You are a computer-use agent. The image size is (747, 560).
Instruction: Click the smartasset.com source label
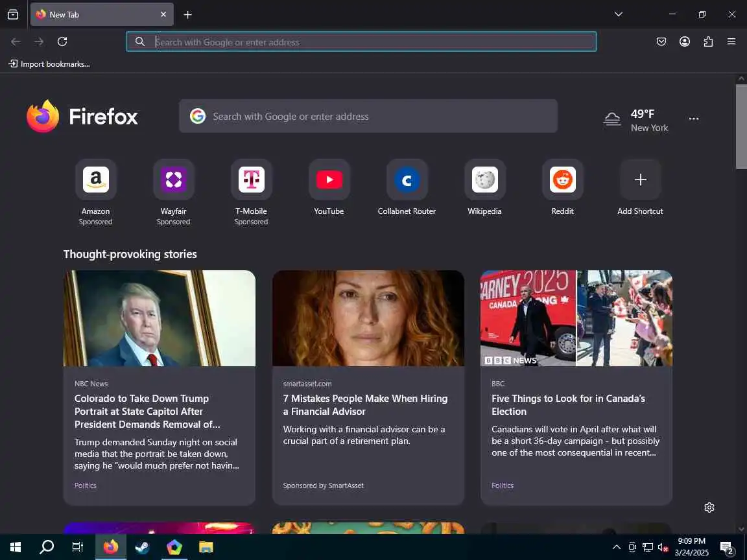pyautogui.click(x=307, y=383)
